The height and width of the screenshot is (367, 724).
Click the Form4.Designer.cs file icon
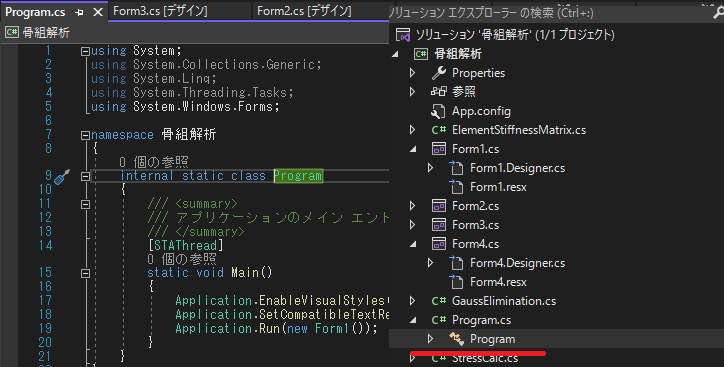click(456, 263)
